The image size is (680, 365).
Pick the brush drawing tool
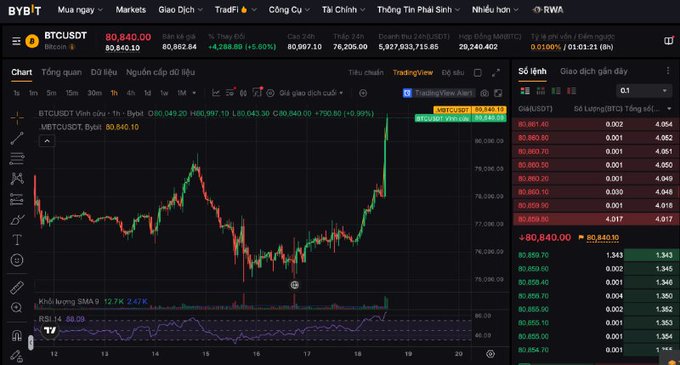(x=17, y=220)
